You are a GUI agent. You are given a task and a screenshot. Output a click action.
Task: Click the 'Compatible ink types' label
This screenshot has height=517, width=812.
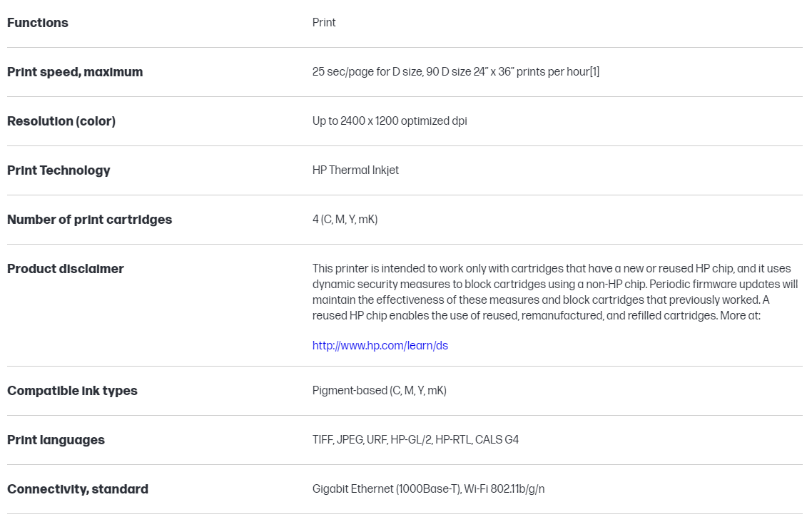pos(72,391)
